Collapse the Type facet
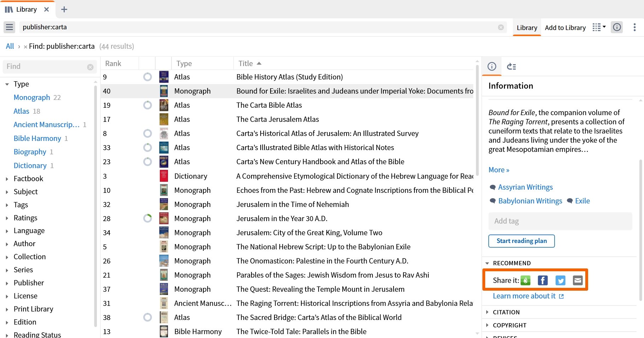This screenshot has width=644, height=338. tap(7, 84)
